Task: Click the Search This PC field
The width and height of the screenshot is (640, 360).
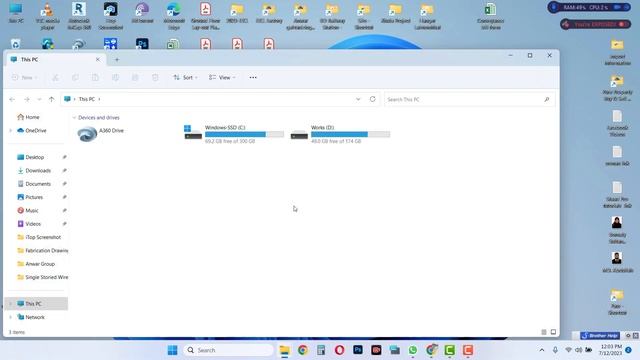Action: [x=469, y=99]
